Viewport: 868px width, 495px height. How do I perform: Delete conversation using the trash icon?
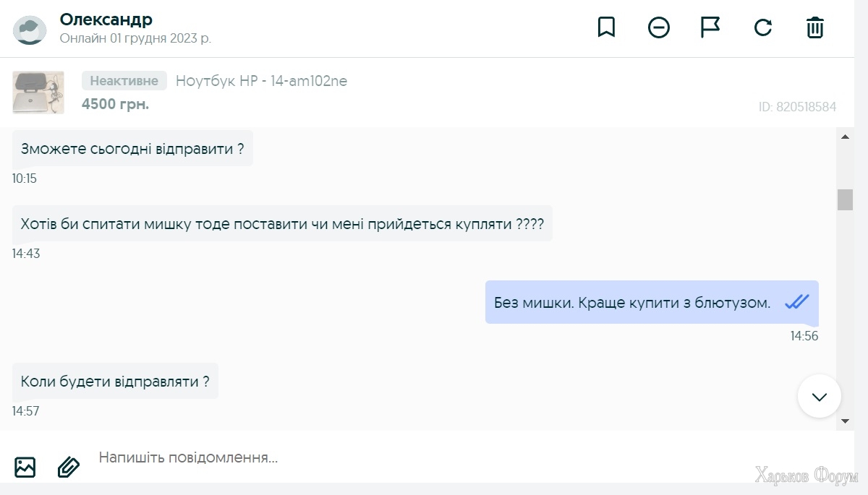tap(815, 27)
